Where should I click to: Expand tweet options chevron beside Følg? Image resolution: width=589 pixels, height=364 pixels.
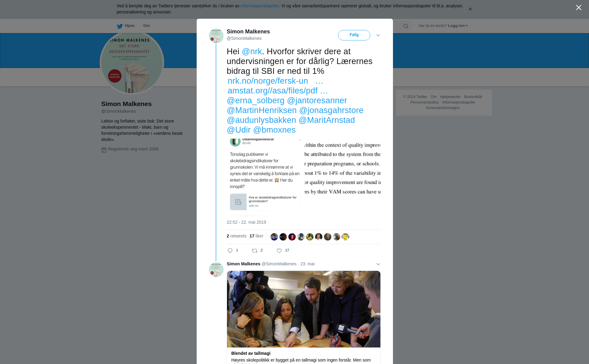[378, 35]
